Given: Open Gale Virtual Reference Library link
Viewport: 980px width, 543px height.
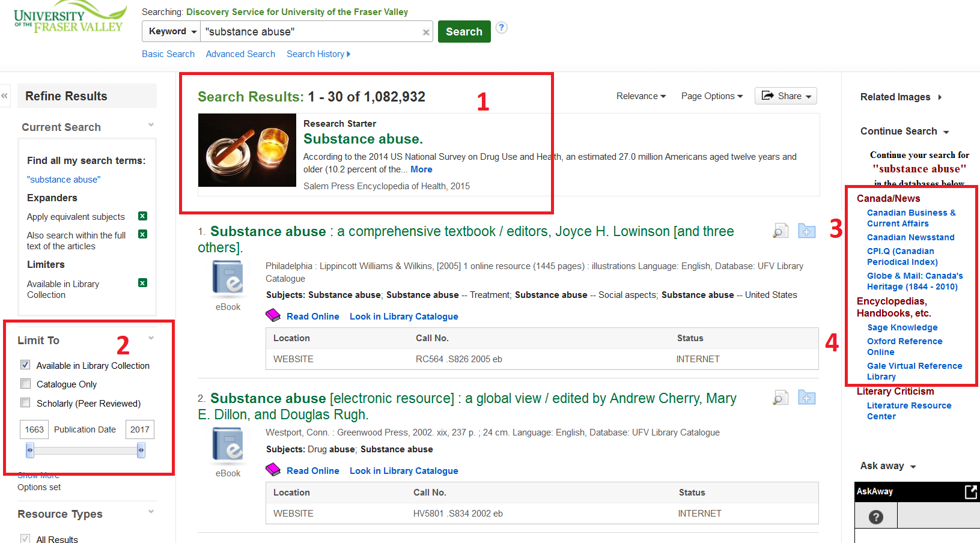Looking at the screenshot, I should coord(915,371).
